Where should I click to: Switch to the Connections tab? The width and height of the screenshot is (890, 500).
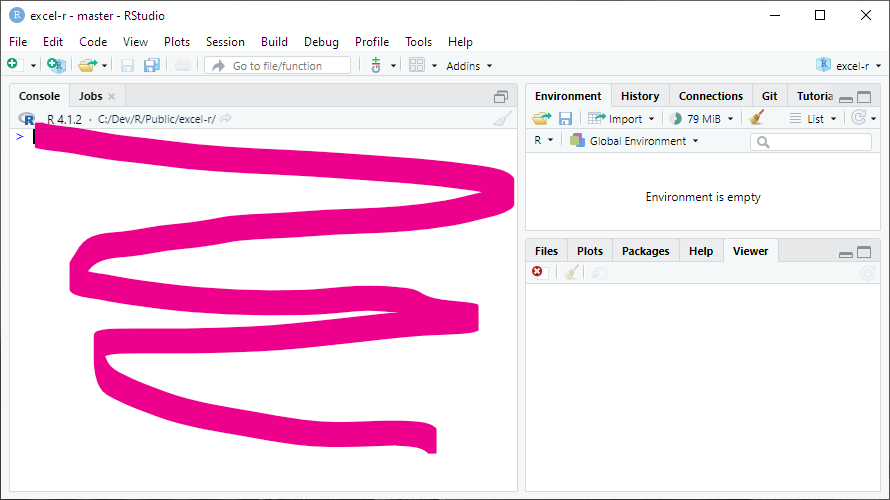click(711, 96)
